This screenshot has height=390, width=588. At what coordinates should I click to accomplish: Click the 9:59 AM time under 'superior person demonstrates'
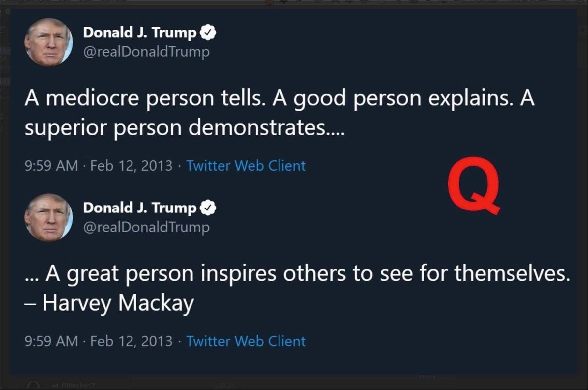51,166
